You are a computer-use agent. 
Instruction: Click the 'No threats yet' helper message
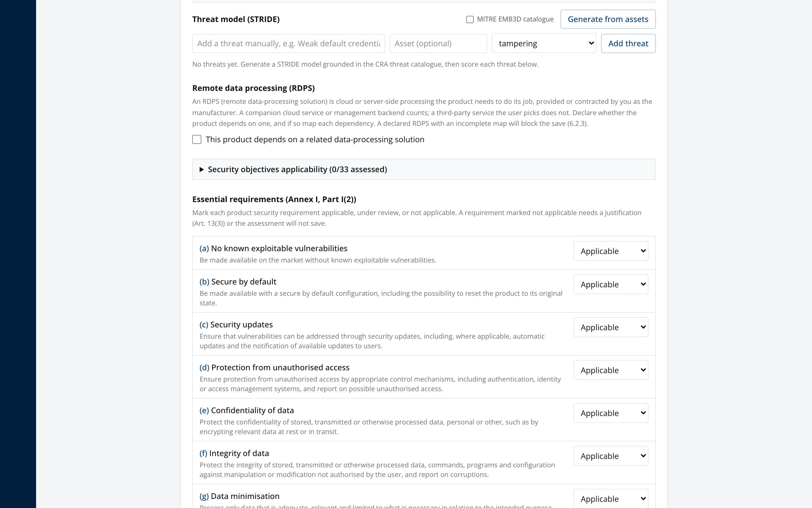click(365, 64)
